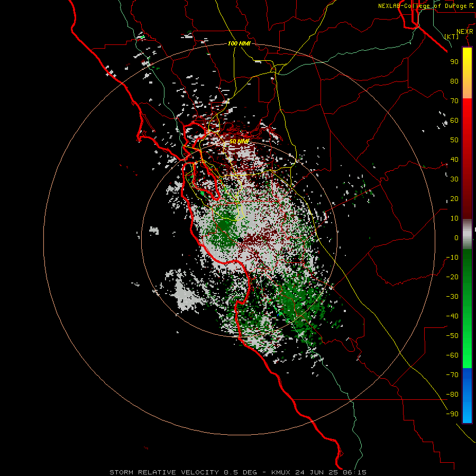
Task: Click the "-60" legend value
Action: [x=452, y=355]
